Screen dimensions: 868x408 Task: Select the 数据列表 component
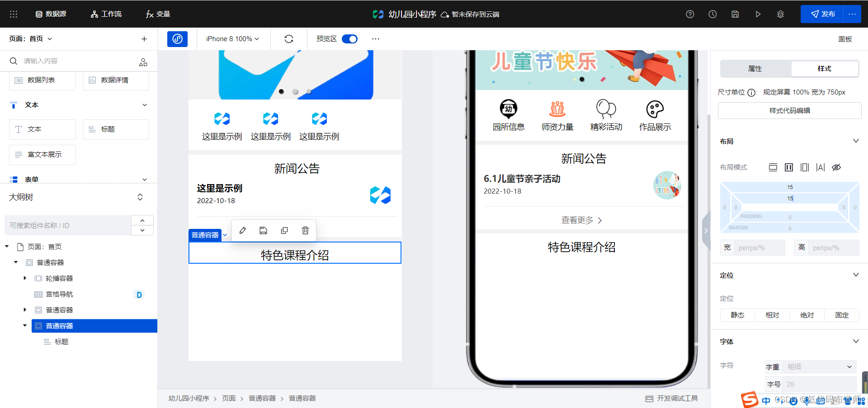[x=42, y=80]
